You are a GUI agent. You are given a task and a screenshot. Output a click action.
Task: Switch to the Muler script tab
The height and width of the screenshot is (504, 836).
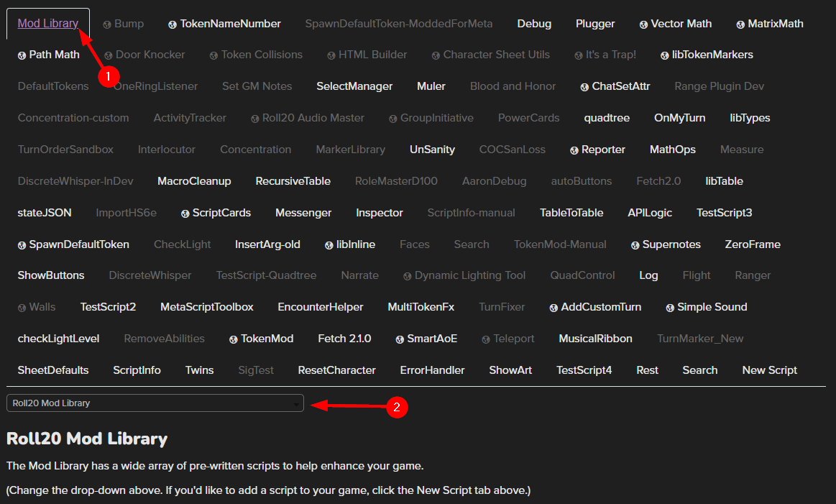pyautogui.click(x=431, y=86)
